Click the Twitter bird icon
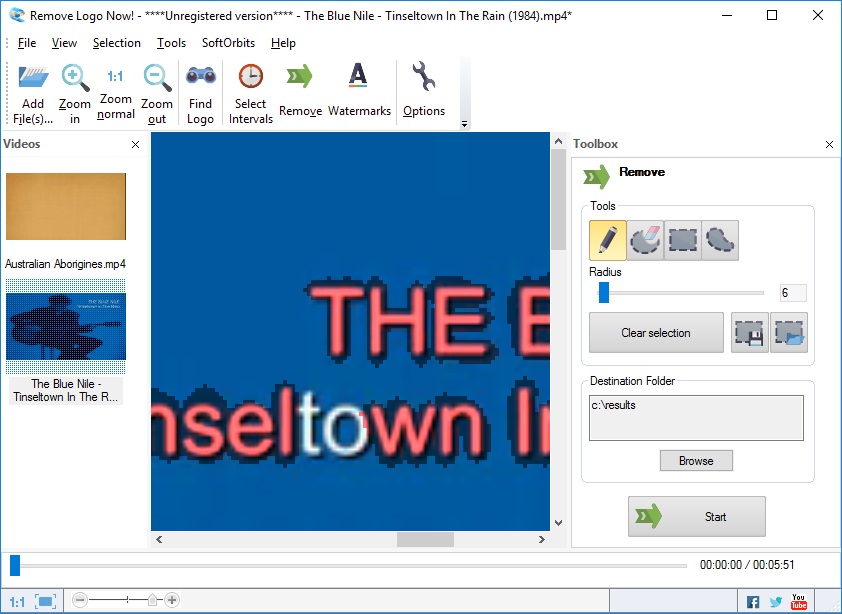 776,602
